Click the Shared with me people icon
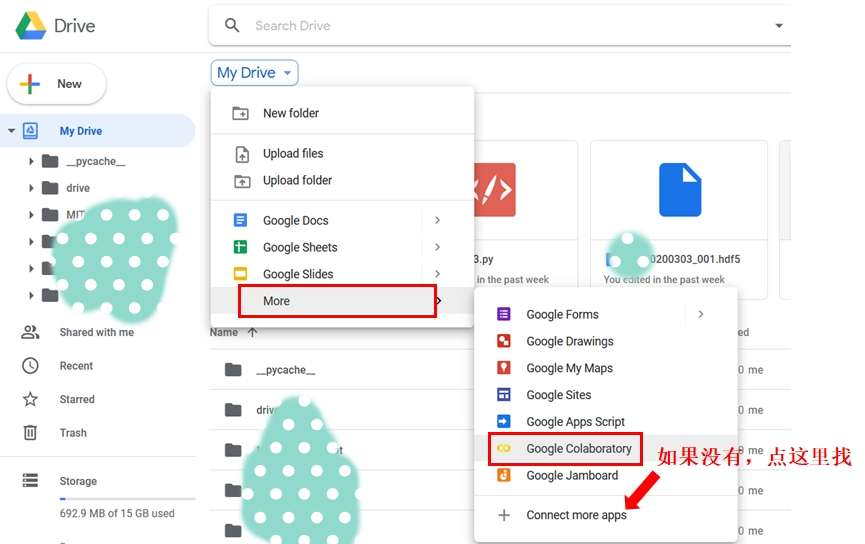The image size is (865, 544). 30,332
